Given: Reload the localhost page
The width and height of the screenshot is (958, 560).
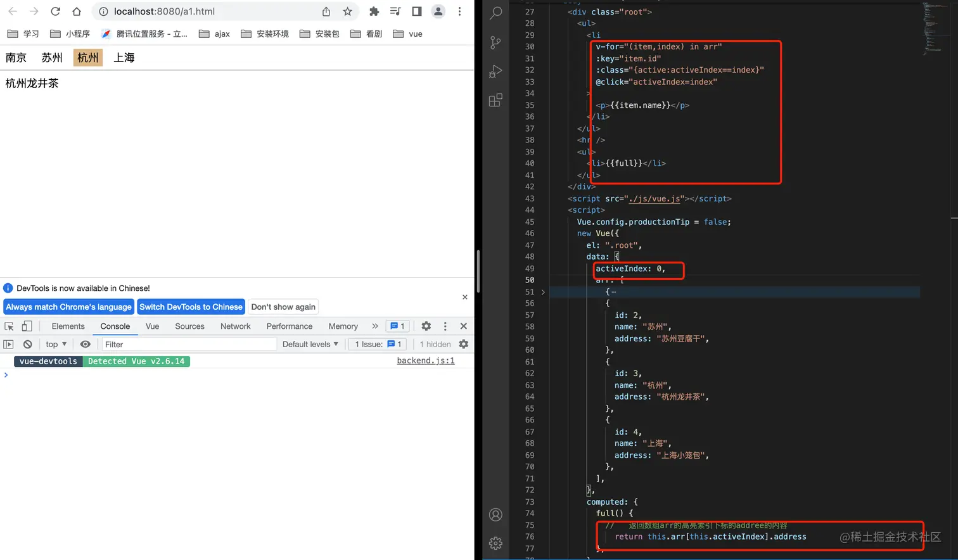Looking at the screenshot, I should tap(56, 11).
